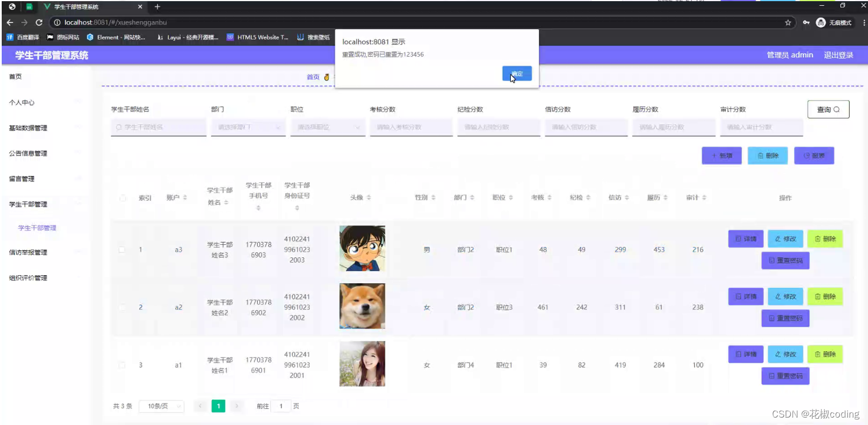This screenshot has height=425, width=868.
Task: Click the 修改 edit pencil for student a2
Action: [785, 296]
